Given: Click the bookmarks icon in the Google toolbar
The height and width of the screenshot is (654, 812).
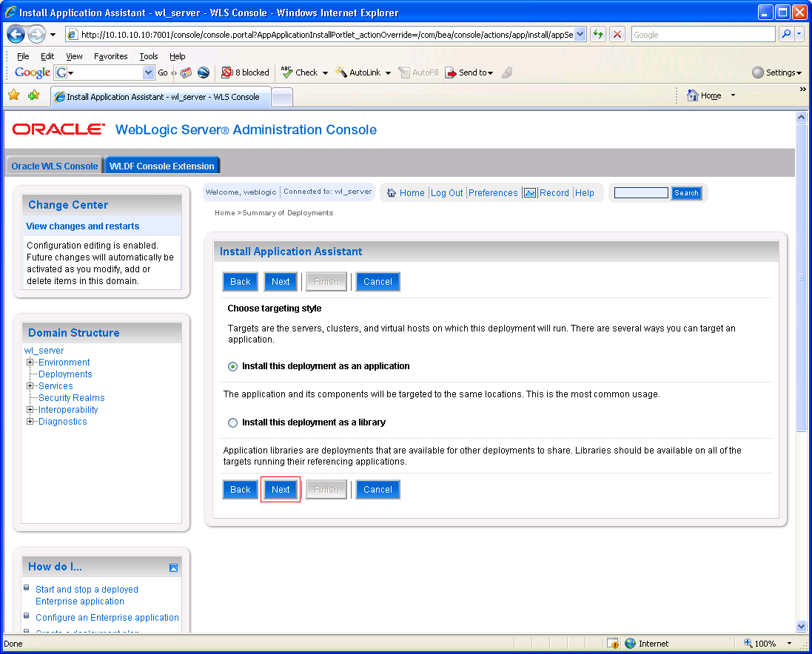Looking at the screenshot, I should (x=186, y=73).
